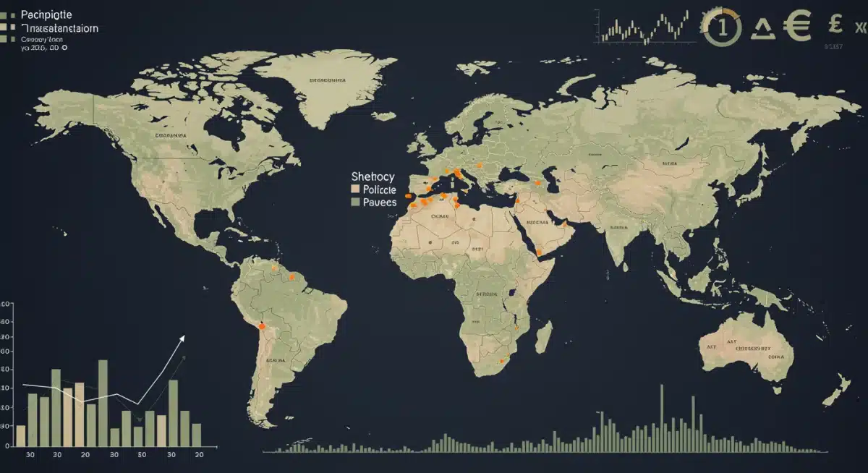868x473 pixels.
Task: Toggle the tan Policce legend swatch
Action: [x=355, y=189]
